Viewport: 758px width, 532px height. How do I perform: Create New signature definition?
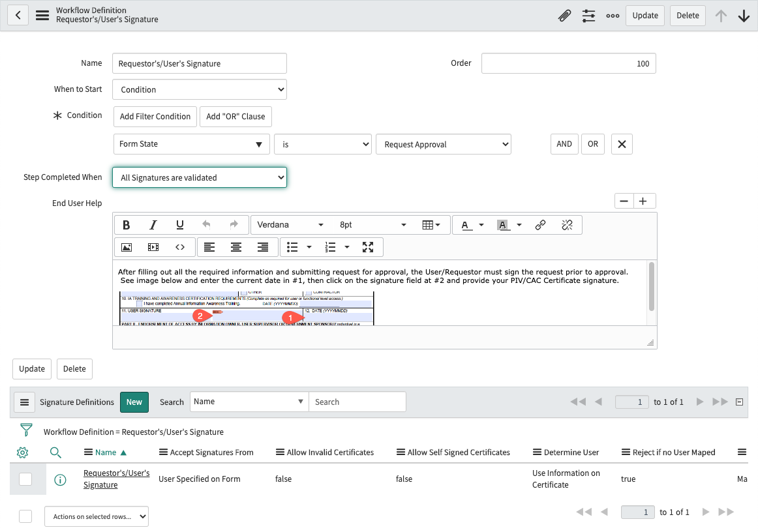pyautogui.click(x=134, y=402)
